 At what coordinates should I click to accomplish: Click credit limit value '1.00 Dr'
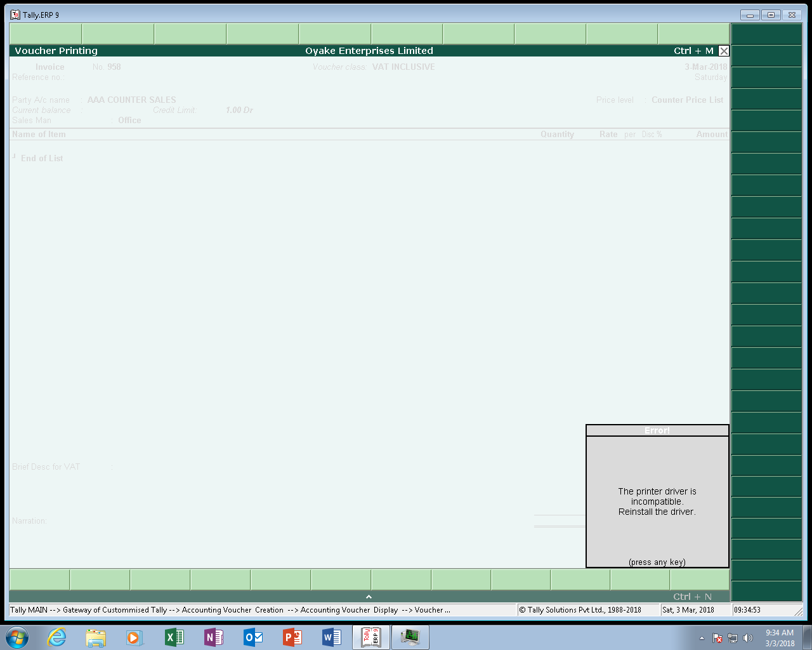pyautogui.click(x=239, y=110)
